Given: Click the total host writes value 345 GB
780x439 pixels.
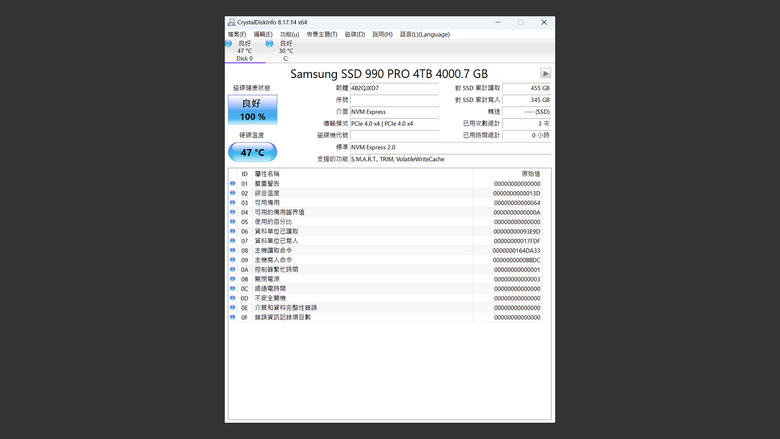Looking at the screenshot, I should (527, 100).
